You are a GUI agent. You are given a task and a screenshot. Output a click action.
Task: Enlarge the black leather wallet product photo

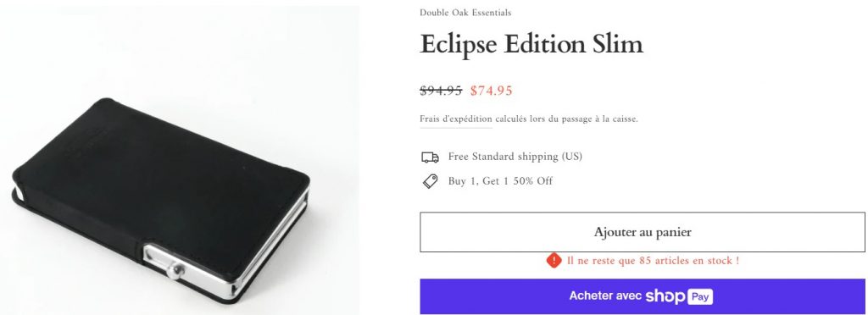pyautogui.click(x=180, y=160)
